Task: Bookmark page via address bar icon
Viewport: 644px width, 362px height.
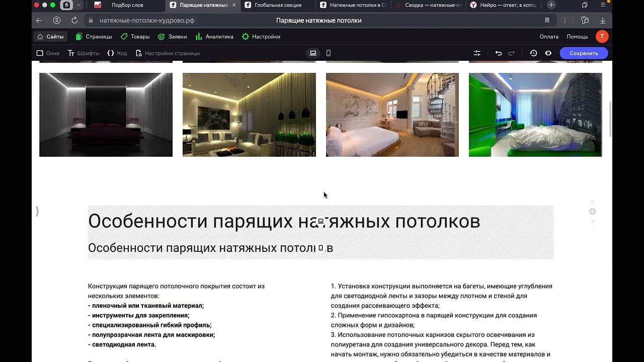Action: click(x=547, y=21)
